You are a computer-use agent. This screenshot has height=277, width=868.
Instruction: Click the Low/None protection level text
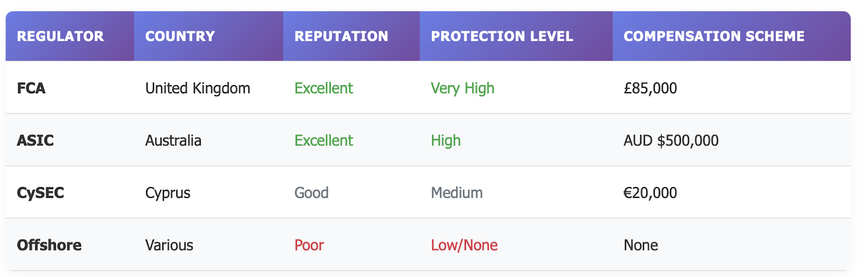[464, 246]
